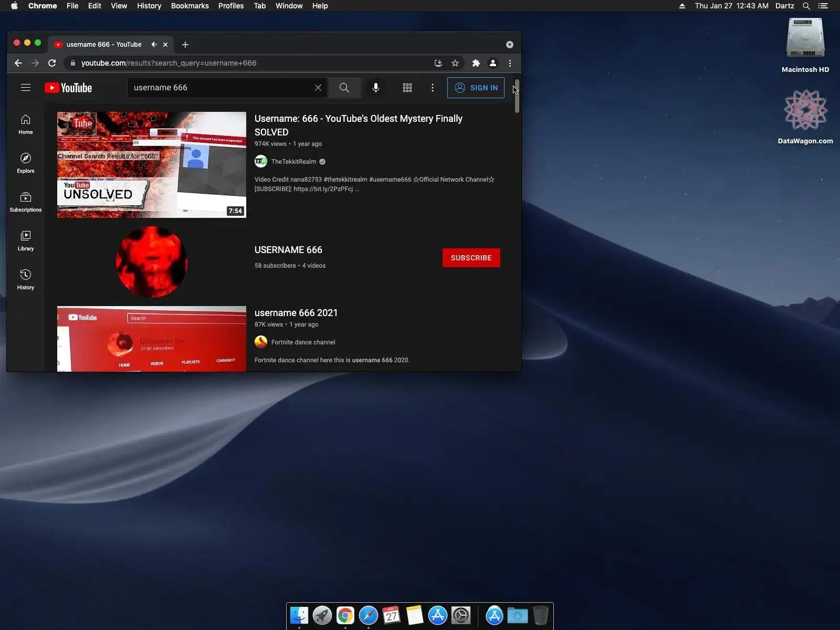Click the YouTube page scrollbar thumb
840x630 pixels.
[517, 97]
